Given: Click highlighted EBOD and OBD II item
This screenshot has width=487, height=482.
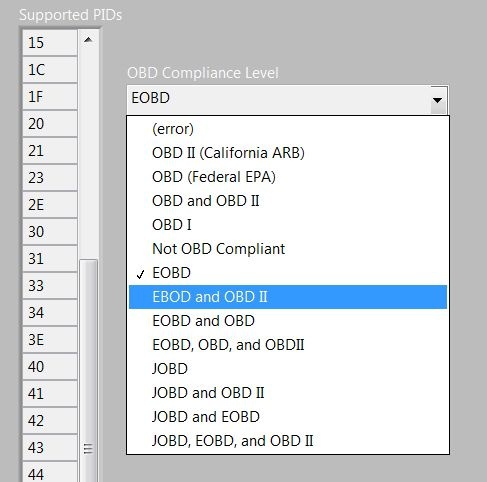Looking at the screenshot, I should (288, 297).
